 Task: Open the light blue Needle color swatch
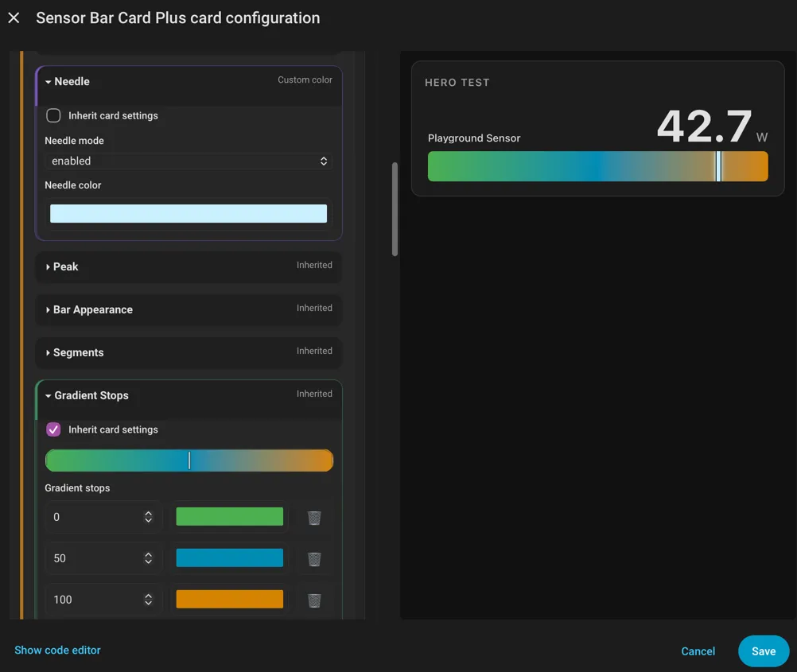pyautogui.click(x=189, y=213)
